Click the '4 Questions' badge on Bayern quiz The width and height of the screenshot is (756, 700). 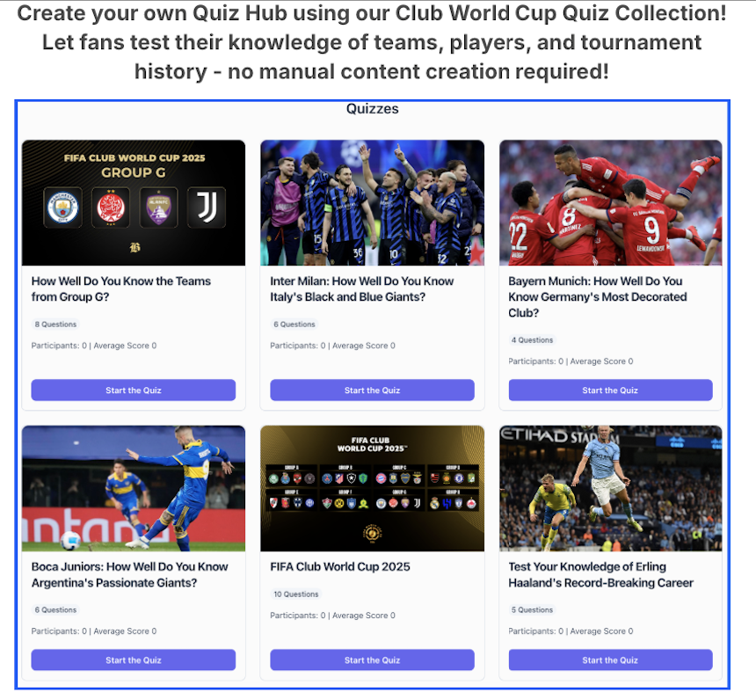tap(533, 340)
